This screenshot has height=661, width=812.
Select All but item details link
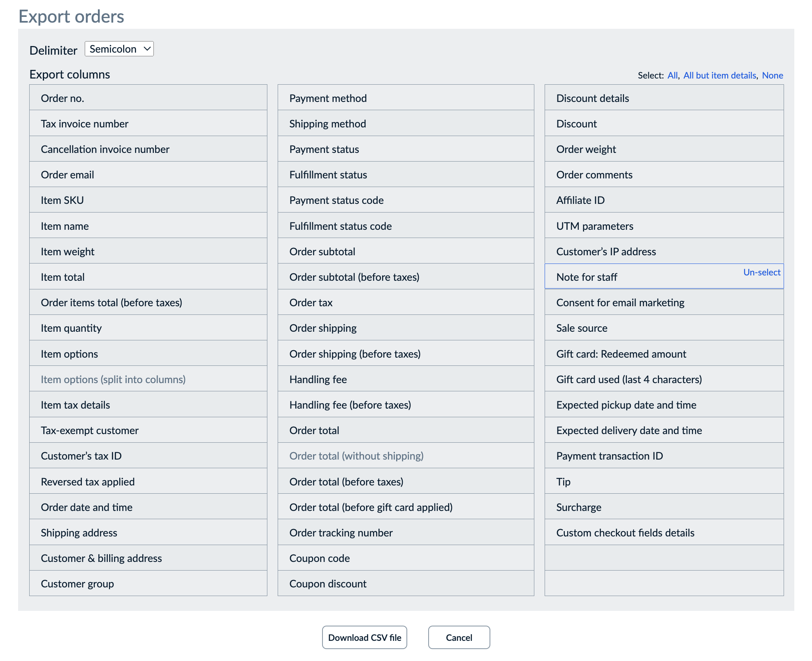click(x=719, y=75)
